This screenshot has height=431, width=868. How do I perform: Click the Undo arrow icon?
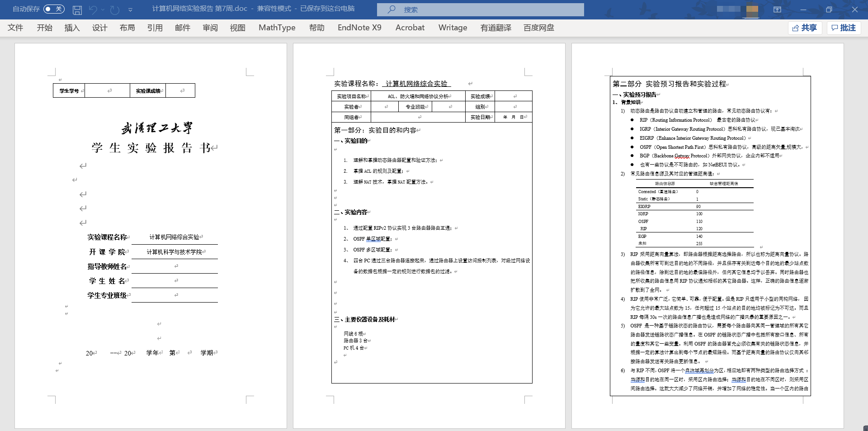coord(93,9)
